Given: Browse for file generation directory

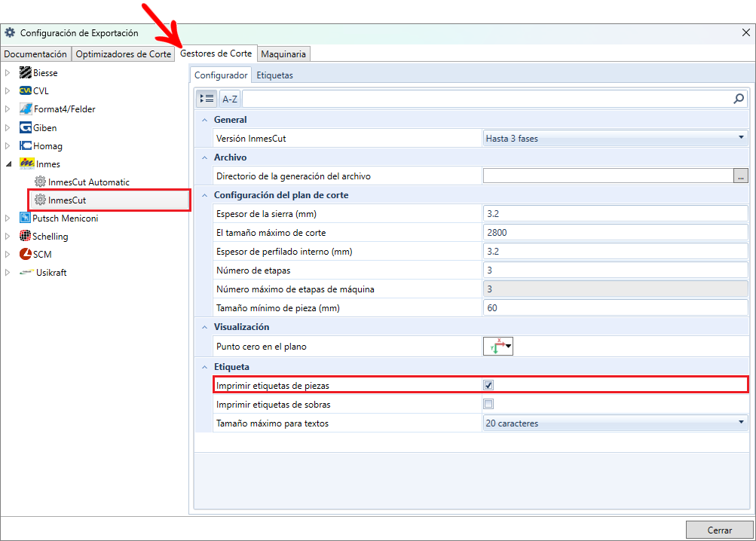Looking at the screenshot, I should 741,176.
